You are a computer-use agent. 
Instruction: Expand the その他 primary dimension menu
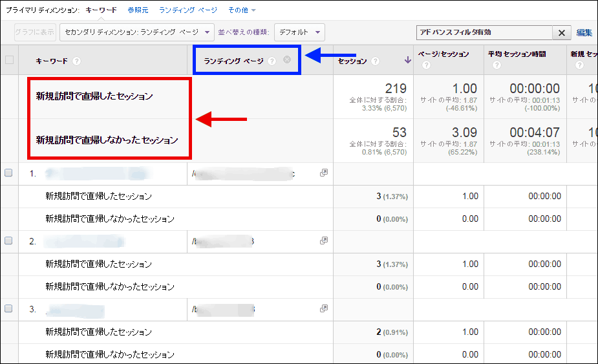pyautogui.click(x=242, y=10)
